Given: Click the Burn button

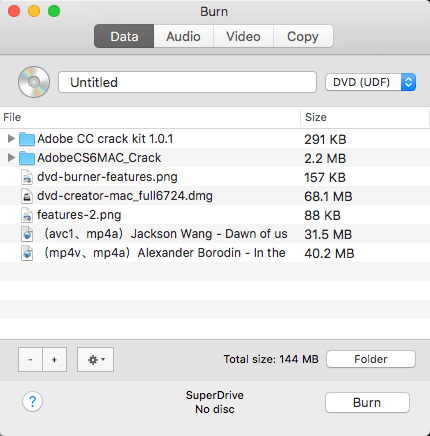Looking at the screenshot, I should pyautogui.click(x=367, y=403).
